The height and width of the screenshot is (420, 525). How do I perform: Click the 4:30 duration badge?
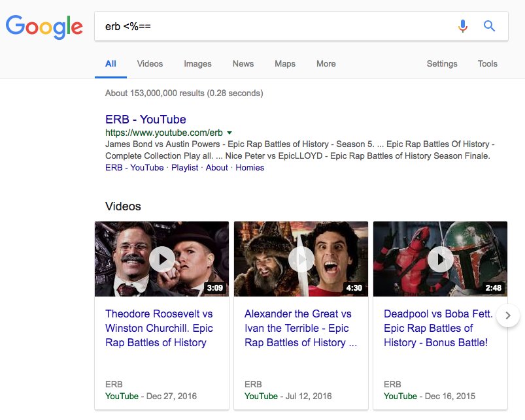pos(354,288)
